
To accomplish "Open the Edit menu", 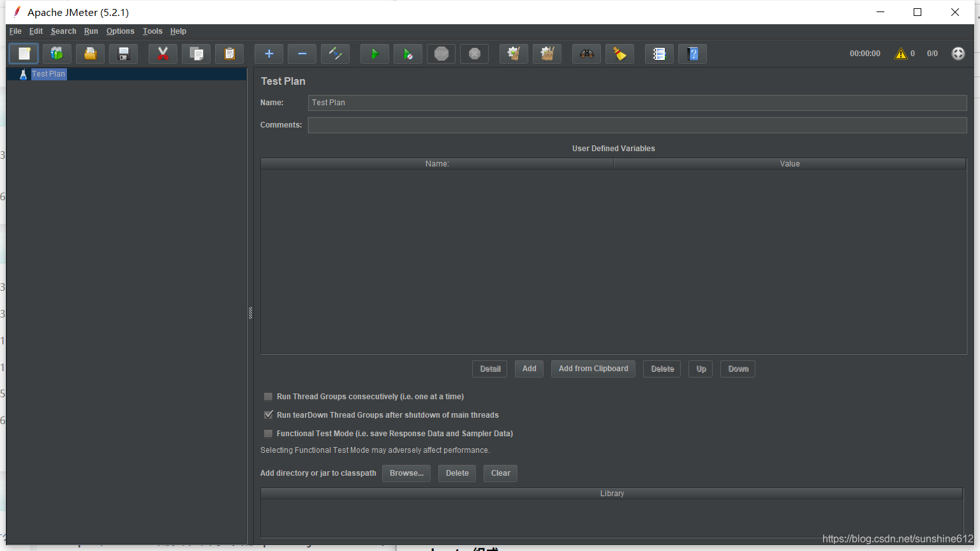I will click(x=36, y=31).
